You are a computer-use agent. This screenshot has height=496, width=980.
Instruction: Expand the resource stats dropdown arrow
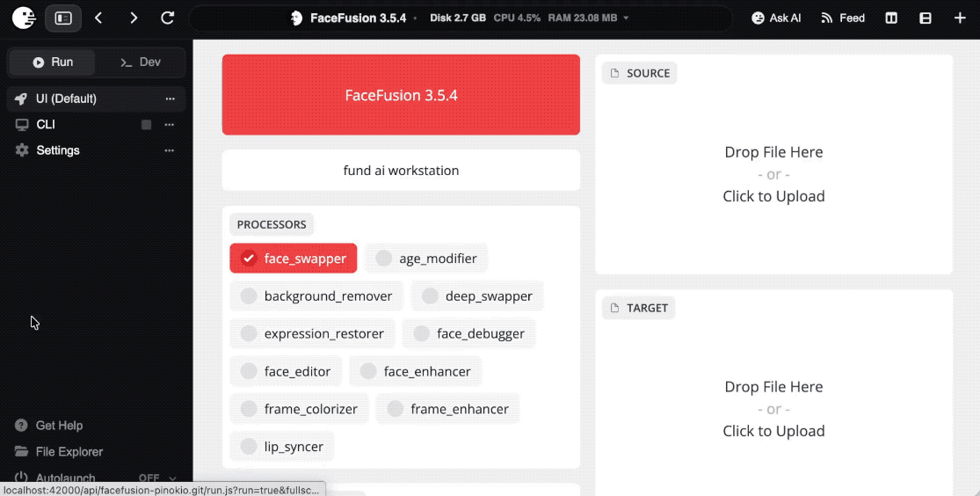[x=626, y=18]
